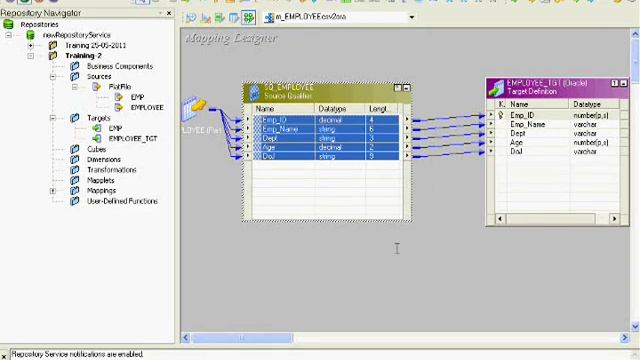This screenshot has height=360, width=640.
Task: Click the workspace horizontal scrollbar thumb
Action: [x=242, y=338]
